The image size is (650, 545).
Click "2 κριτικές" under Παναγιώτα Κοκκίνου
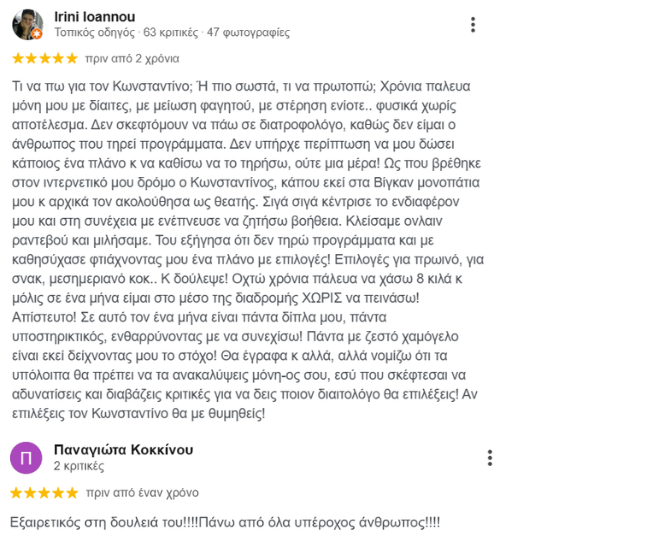coord(81,466)
